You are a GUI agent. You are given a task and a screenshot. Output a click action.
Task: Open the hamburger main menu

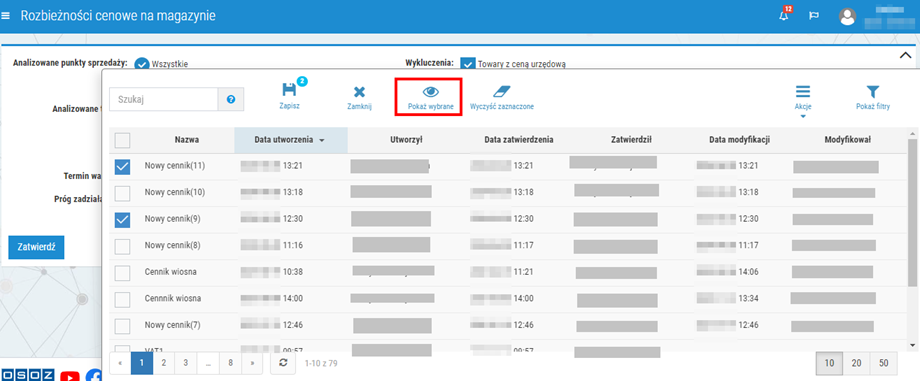[x=6, y=16]
